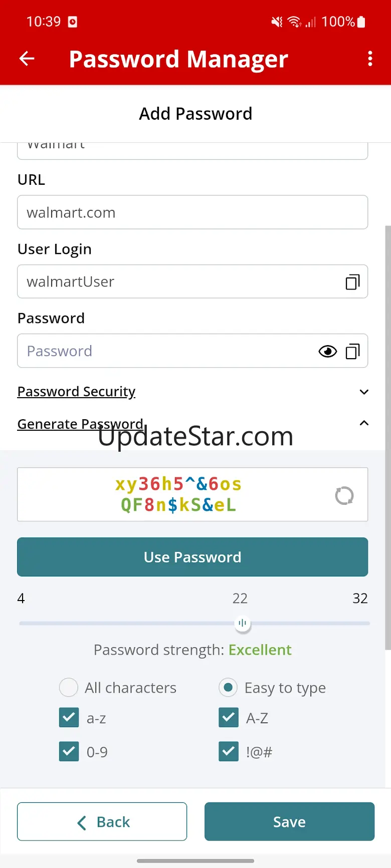Select the Easy to type option
Image resolution: width=391 pixels, height=868 pixels.
[228, 688]
